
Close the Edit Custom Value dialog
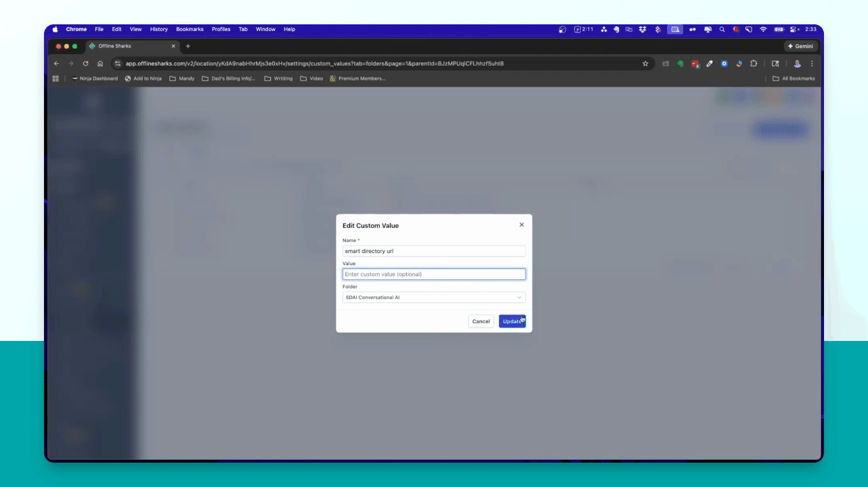click(x=521, y=225)
